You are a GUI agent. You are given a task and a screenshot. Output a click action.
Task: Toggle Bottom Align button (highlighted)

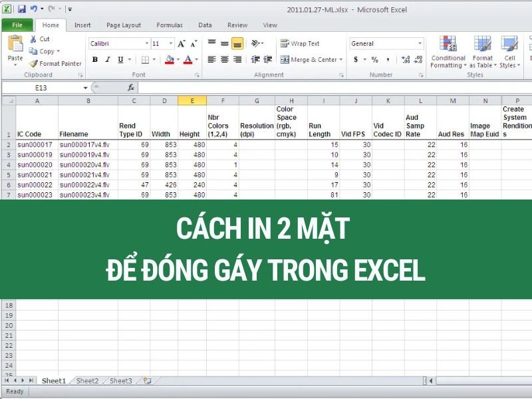(x=237, y=43)
